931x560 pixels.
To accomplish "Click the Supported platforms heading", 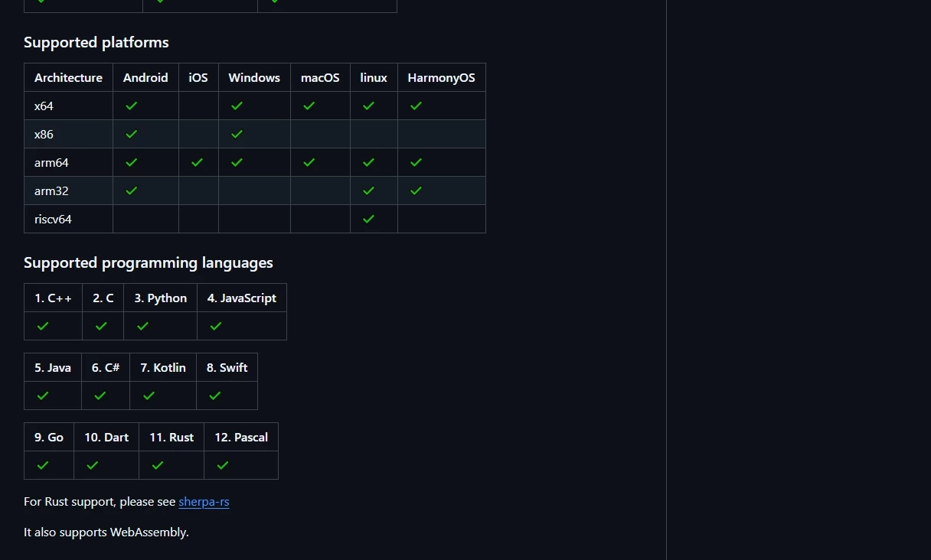I will [96, 43].
